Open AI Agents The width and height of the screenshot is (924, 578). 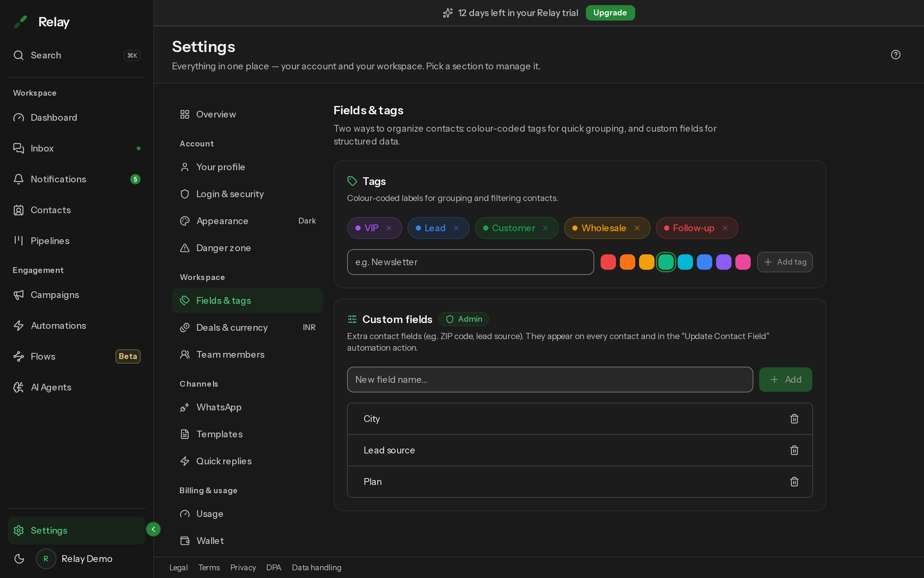(76, 387)
